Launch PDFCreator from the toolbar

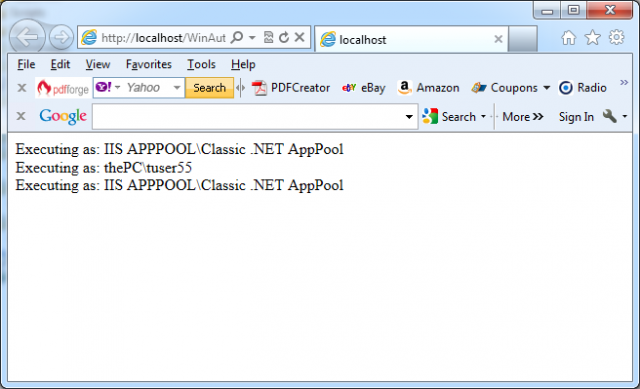coord(291,88)
